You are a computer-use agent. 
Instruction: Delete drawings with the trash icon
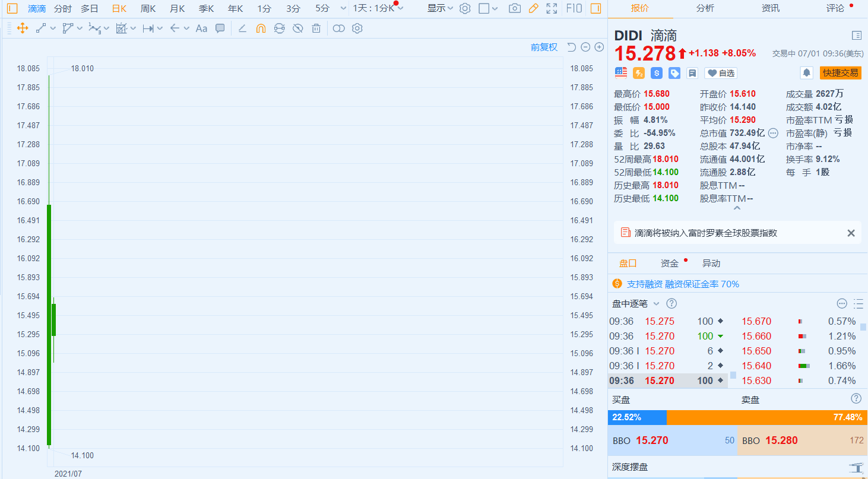316,28
